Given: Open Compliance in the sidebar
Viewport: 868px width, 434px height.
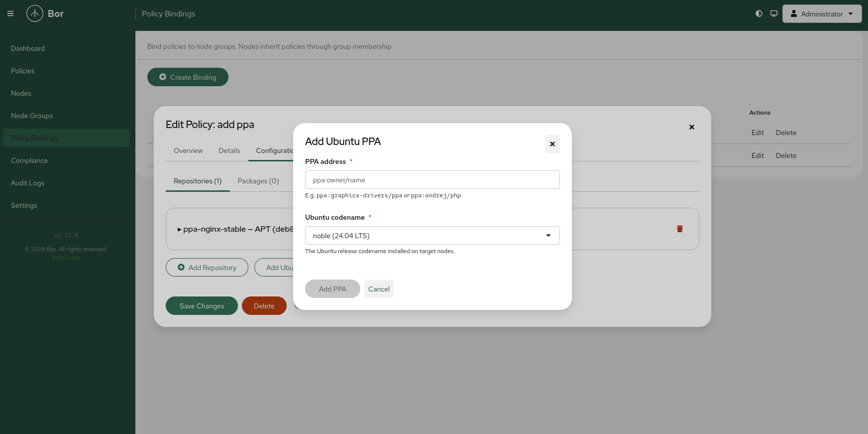Looking at the screenshot, I should (66, 160).
